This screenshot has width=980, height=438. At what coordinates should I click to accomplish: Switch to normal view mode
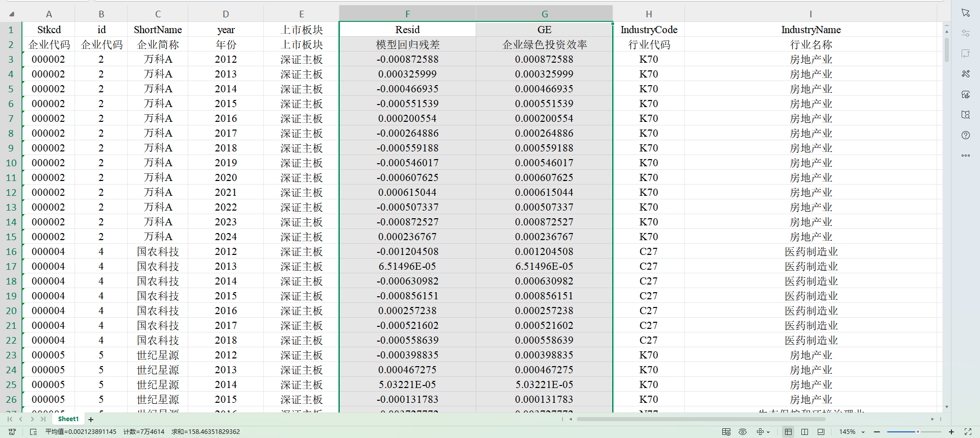[x=788, y=432]
